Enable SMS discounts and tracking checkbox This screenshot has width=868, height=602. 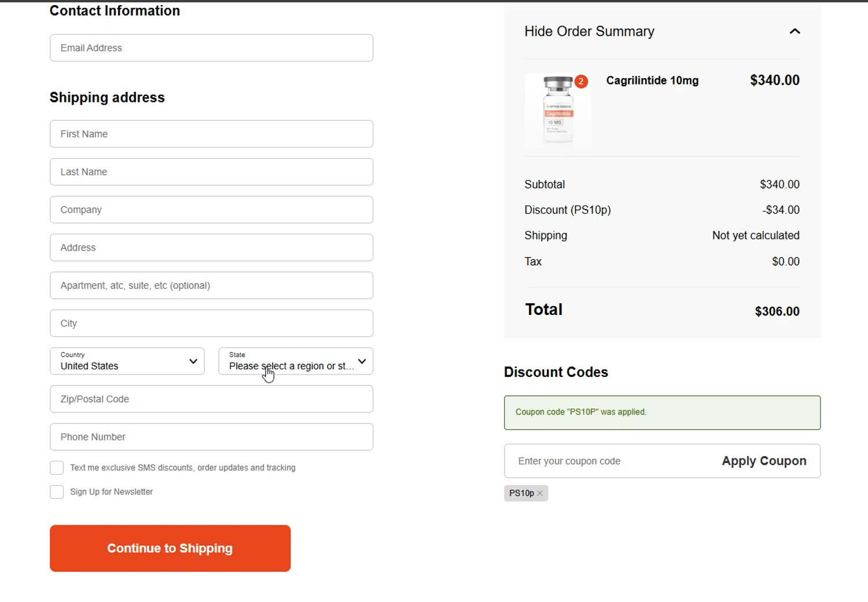pyautogui.click(x=57, y=468)
